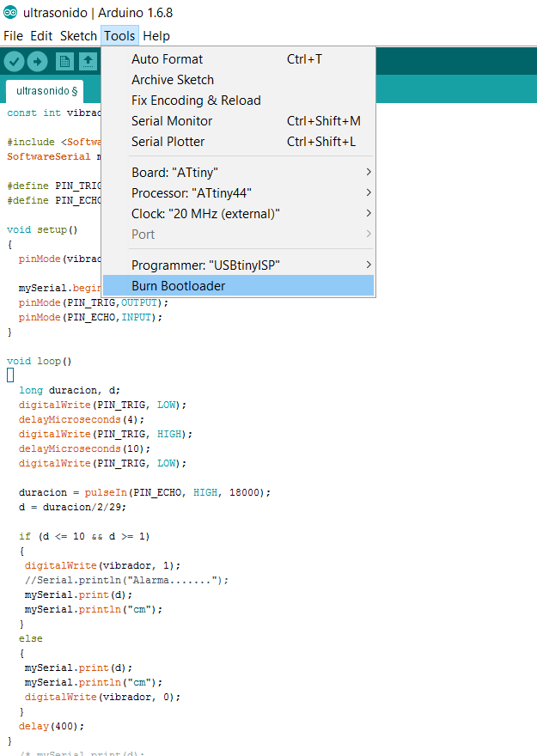The height and width of the screenshot is (756, 537).
Task: Click the "long duracion, d;" line
Action: (x=70, y=391)
